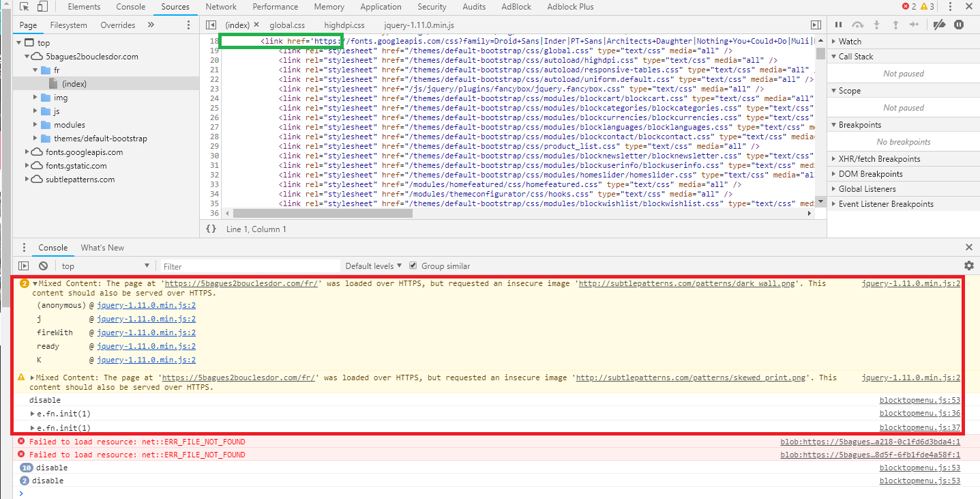The image size is (980, 499).
Task: Switch to the Elements panel
Action: (x=84, y=7)
